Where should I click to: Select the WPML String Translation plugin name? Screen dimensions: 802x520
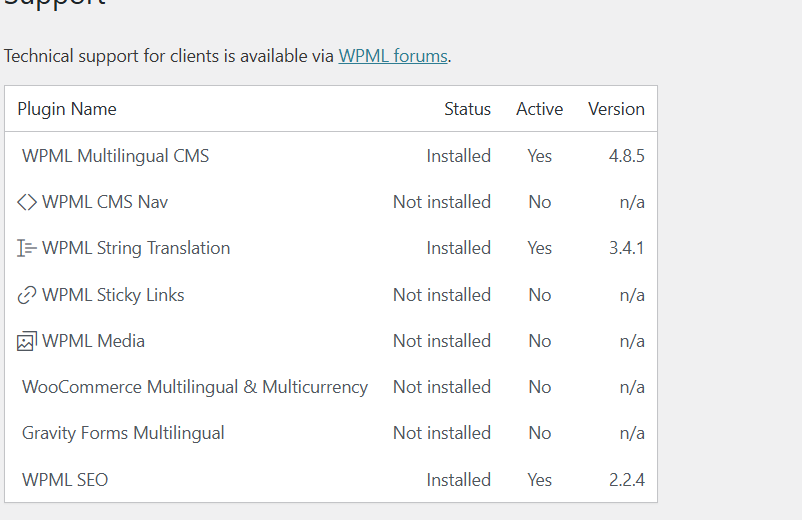(x=136, y=248)
